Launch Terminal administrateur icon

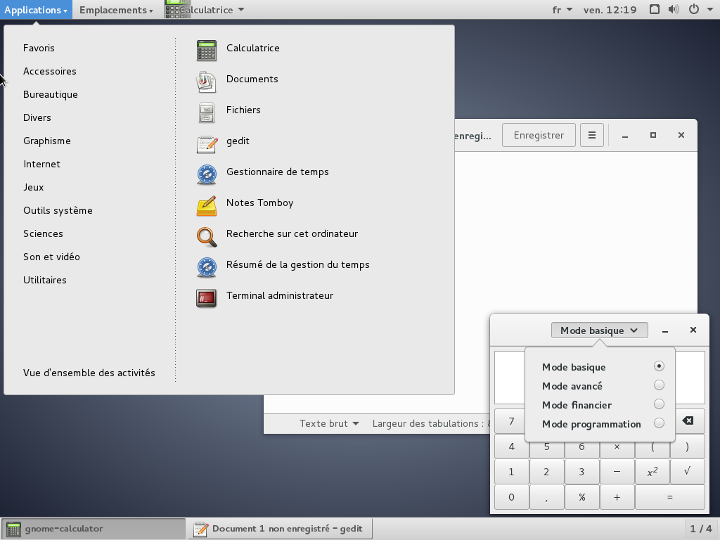point(207,297)
